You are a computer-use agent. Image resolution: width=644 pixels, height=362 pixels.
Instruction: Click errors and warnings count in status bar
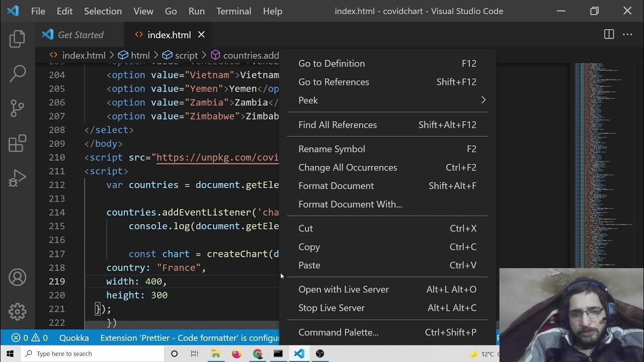tap(29, 338)
